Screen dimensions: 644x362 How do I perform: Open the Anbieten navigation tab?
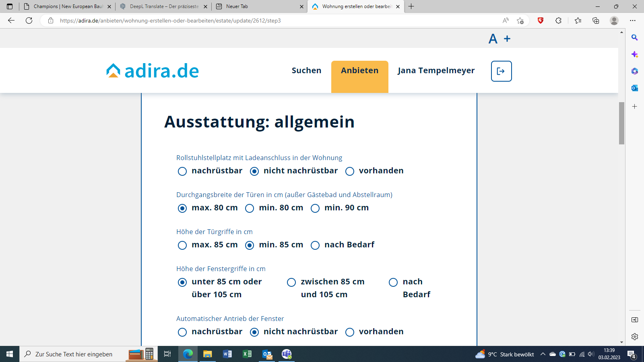pyautogui.click(x=359, y=71)
